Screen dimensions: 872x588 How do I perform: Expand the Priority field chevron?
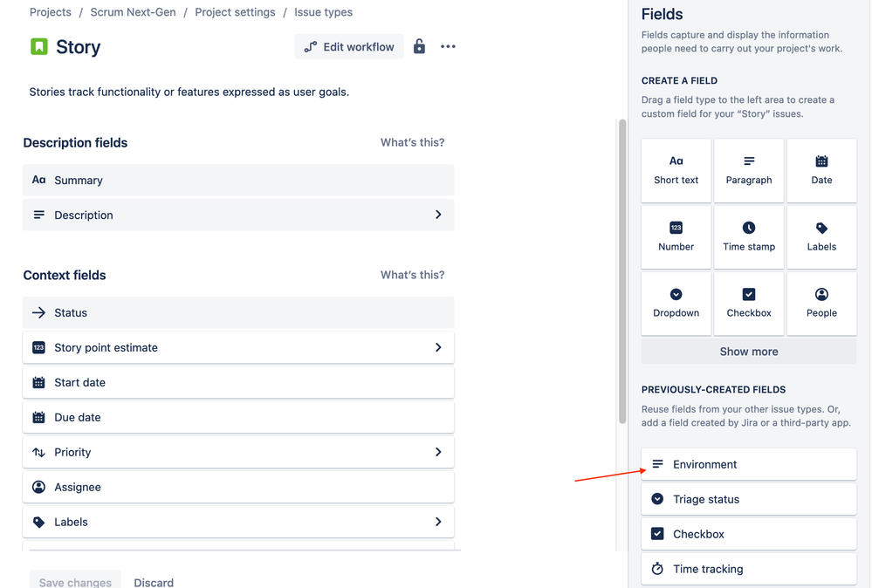438,452
